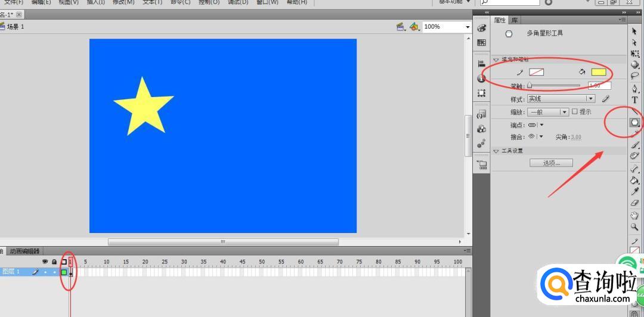Open the Align panel icon

(482, 64)
